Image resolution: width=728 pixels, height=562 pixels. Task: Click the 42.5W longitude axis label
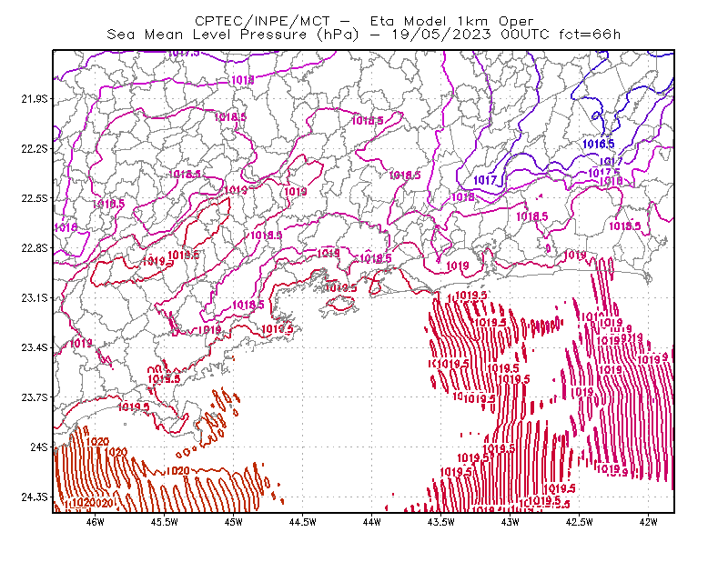coord(580,522)
